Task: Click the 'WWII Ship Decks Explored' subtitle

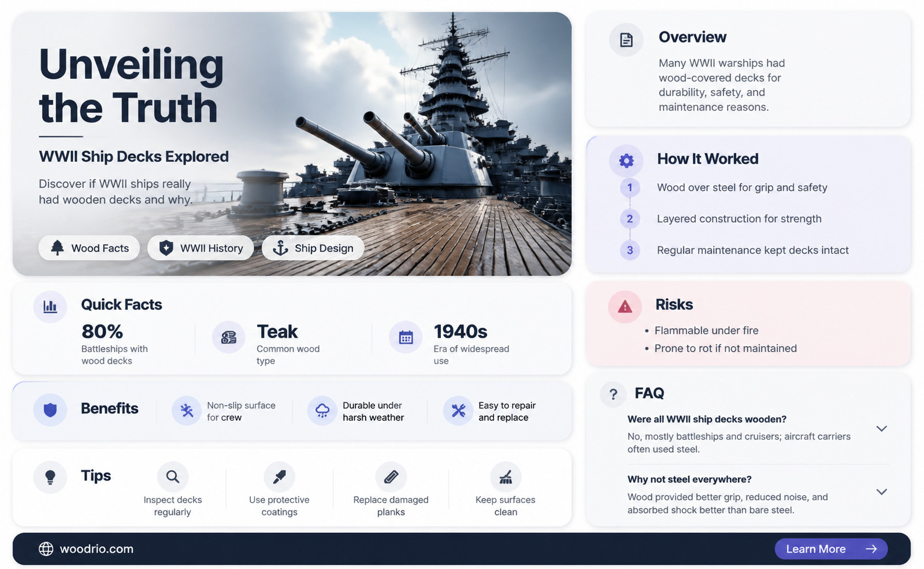Action: 133,157
